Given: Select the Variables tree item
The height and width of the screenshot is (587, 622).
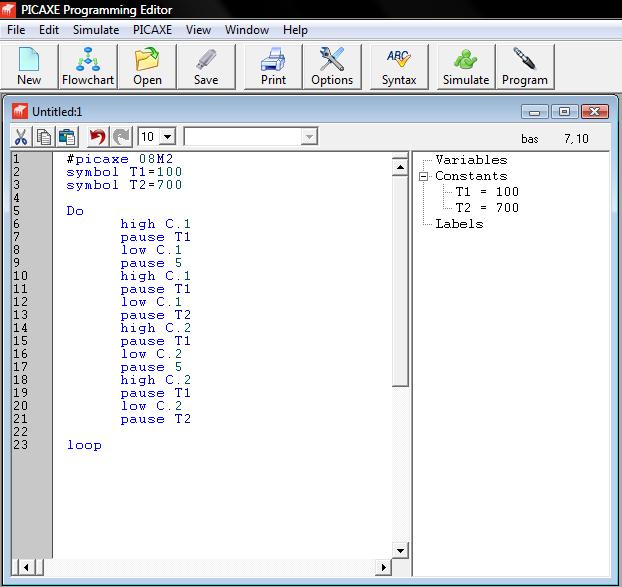Looking at the screenshot, I should tap(471, 160).
